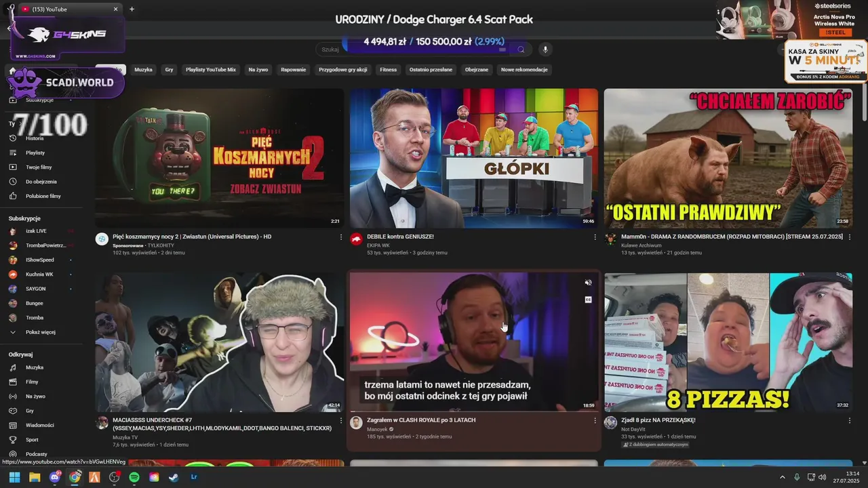Screen dimensions: 868x488
Task: Select the Fitness filter chip
Action: click(x=389, y=70)
